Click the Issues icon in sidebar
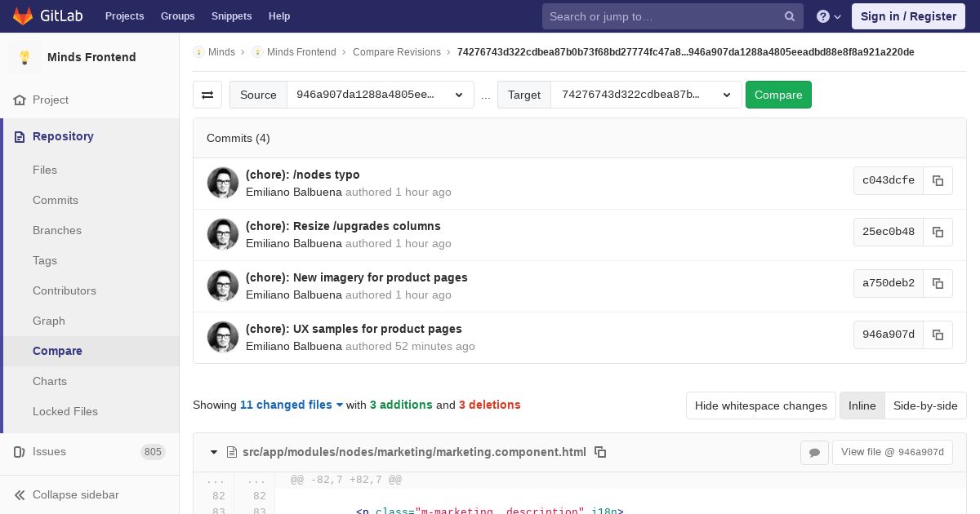The height and width of the screenshot is (514, 980). pos(20,451)
